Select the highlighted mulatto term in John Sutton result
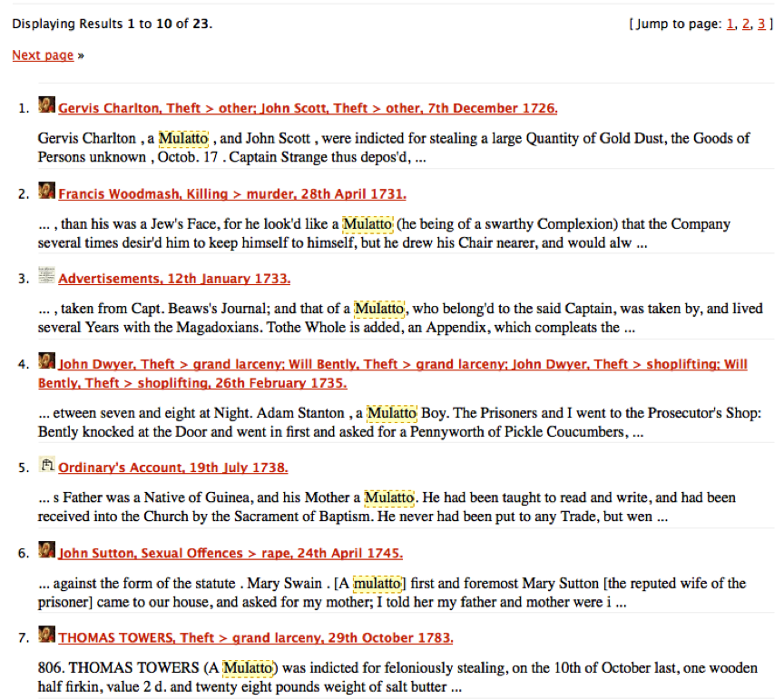The width and height of the screenshot is (784, 700). (x=378, y=583)
